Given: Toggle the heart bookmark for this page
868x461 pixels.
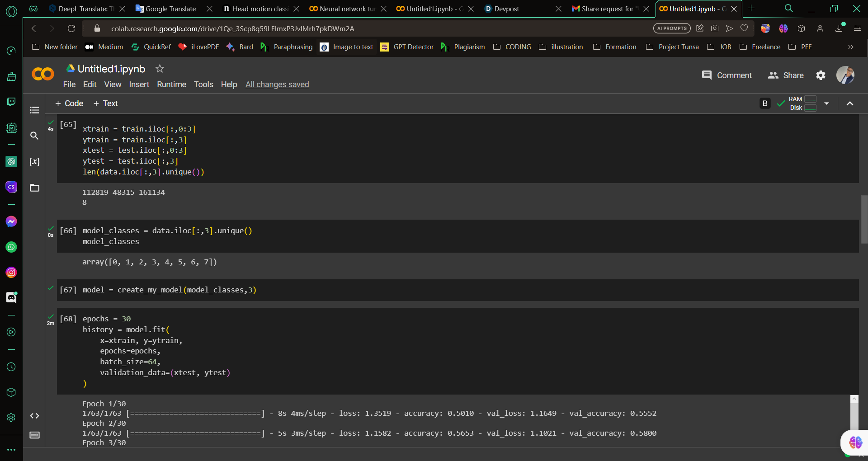Looking at the screenshot, I should pyautogui.click(x=744, y=28).
